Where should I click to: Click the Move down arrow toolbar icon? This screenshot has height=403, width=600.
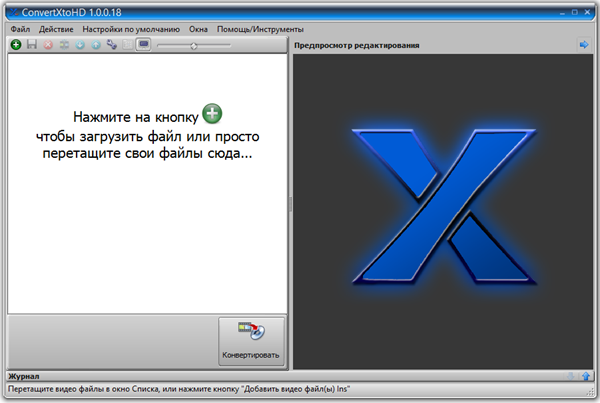click(80, 46)
